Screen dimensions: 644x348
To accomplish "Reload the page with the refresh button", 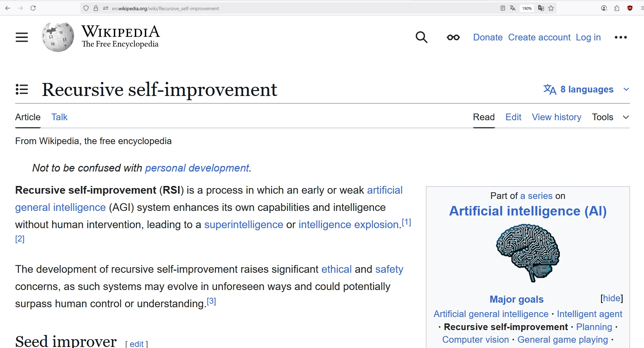I will point(33,8).
